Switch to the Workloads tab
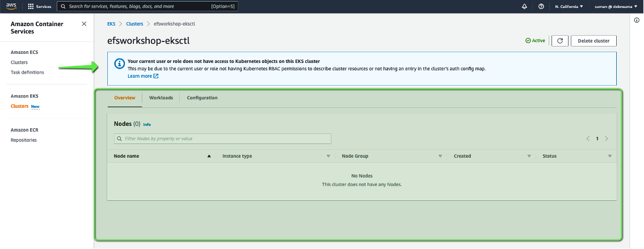The height and width of the screenshot is (249, 644). pos(161,98)
